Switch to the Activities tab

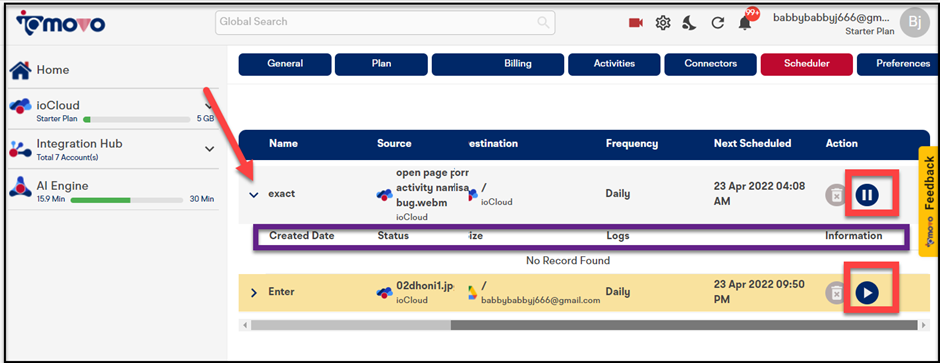(x=614, y=64)
